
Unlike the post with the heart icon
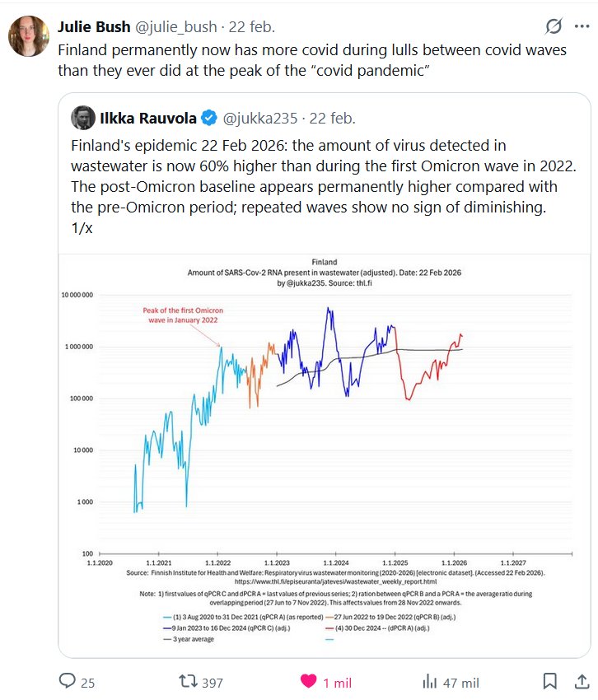tap(308, 681)
